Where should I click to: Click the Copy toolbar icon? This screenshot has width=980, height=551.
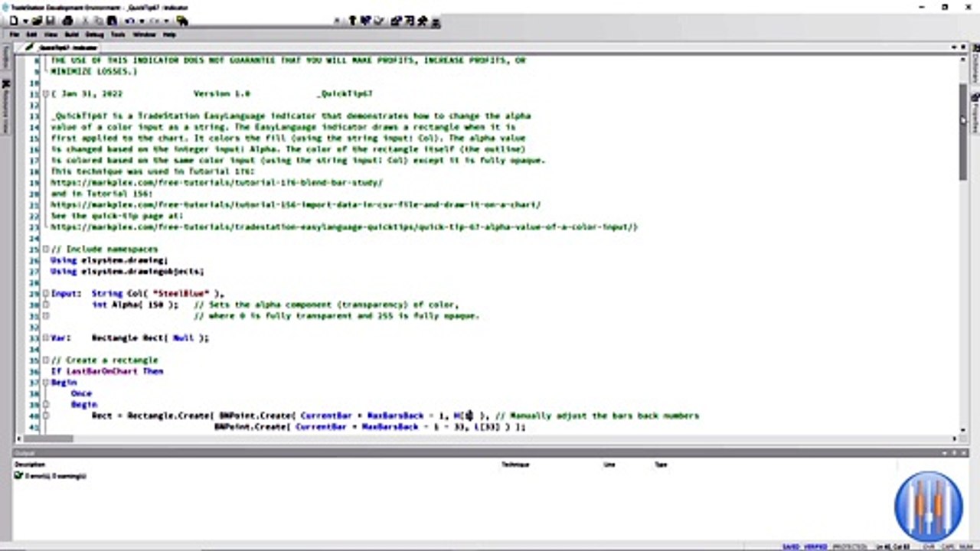click(98, 21)
